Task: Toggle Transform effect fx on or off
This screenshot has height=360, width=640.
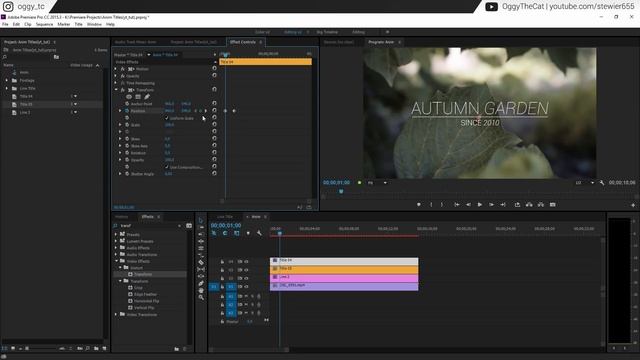Action: tap(122, 90)
